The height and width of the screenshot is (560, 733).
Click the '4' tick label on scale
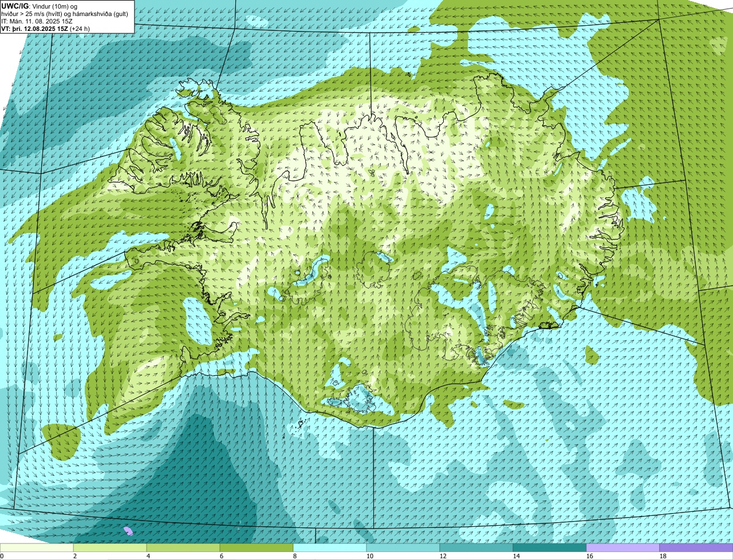[x=148, y=556]
